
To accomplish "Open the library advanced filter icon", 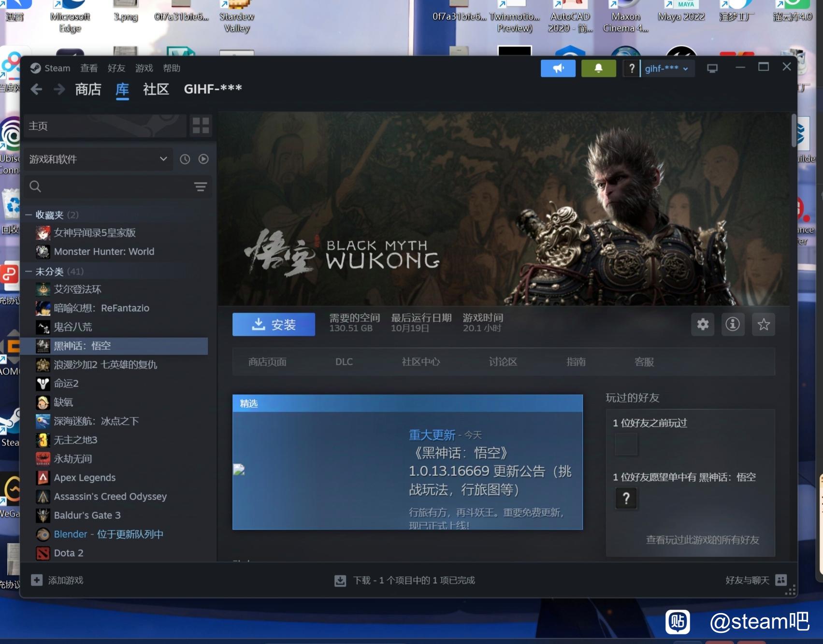I will point(200,186).
